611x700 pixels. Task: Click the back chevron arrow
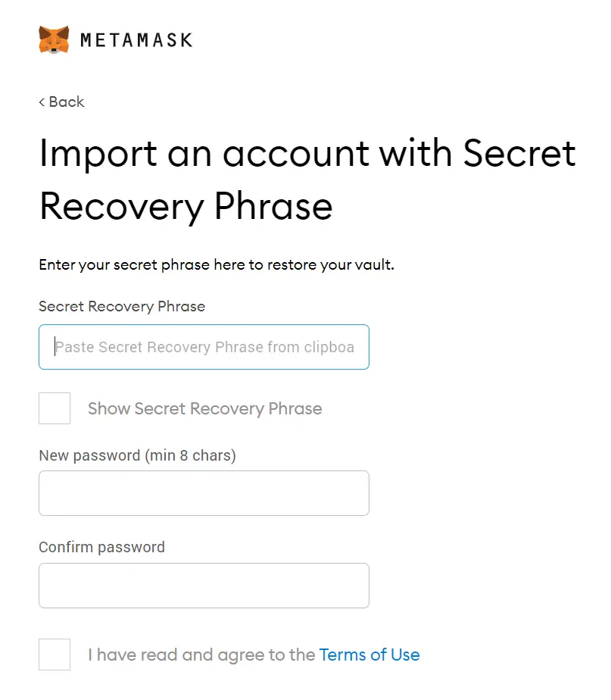click(42, 102)
